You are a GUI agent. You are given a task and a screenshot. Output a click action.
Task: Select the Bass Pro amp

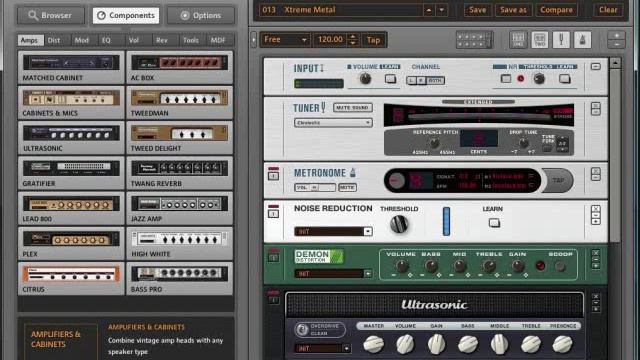pyautogui.click(x=180, y=279)
